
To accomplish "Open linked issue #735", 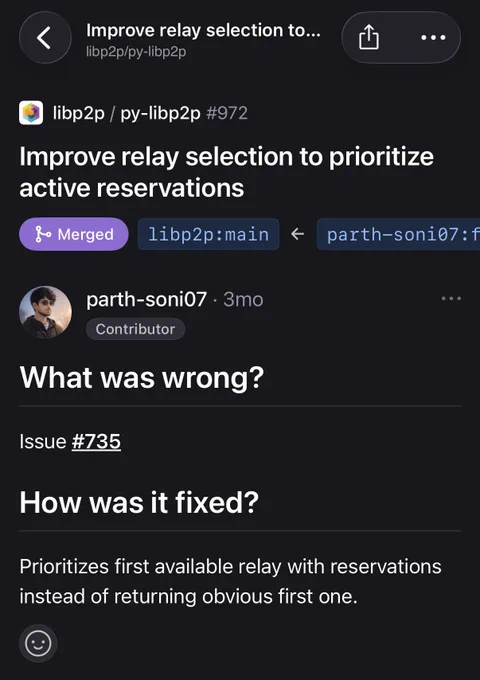I will 96,441.
